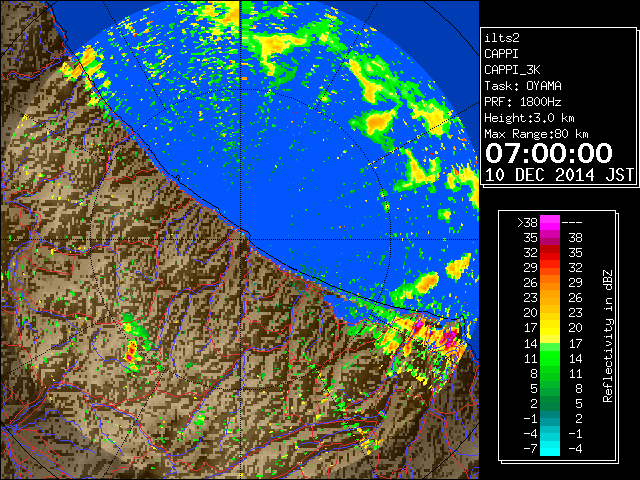
Task: Click the 'PRF: 1800Hz' text
Action: [x=523, y=102]
